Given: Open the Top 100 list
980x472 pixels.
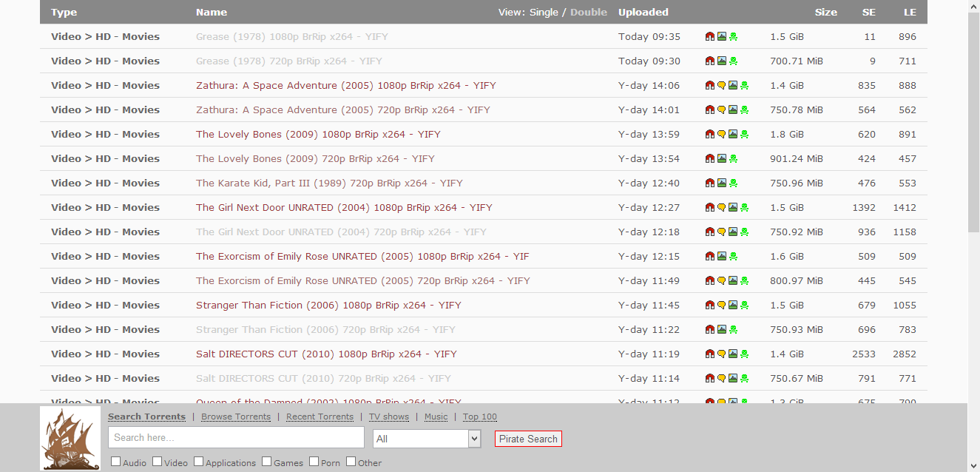Looking at the screenshot, I should pyautogui.click(x=480, y=417).
